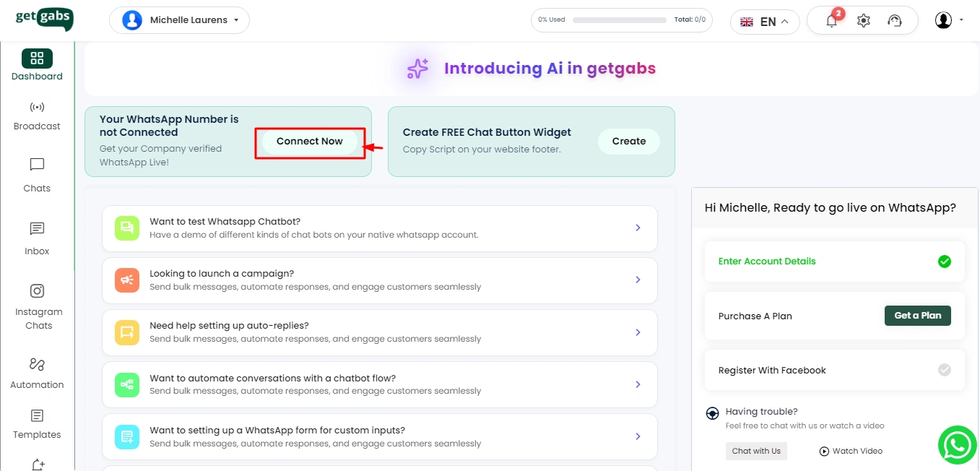The height and width of the screenshot is (471, 980).
Task: Open the support headset icon
Action: [895, 21]
